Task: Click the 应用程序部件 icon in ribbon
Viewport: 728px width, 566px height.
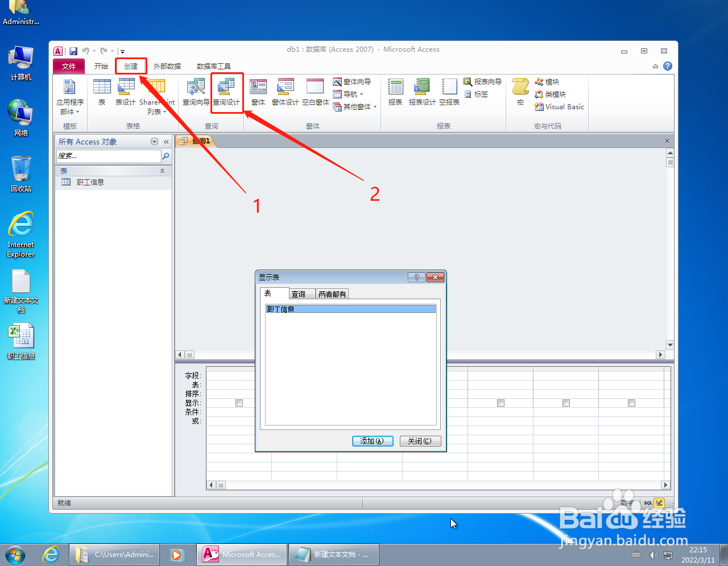Action: click(69, 96)
